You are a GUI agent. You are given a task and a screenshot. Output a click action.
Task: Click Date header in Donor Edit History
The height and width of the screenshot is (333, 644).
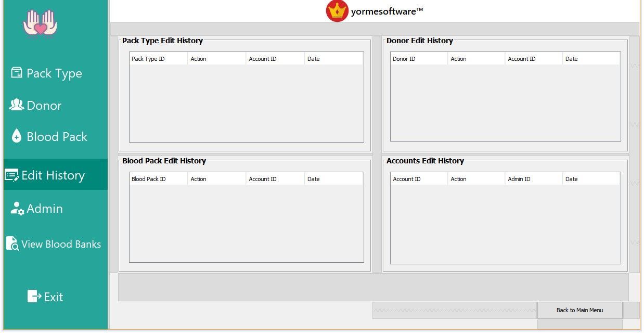point(591,59)
